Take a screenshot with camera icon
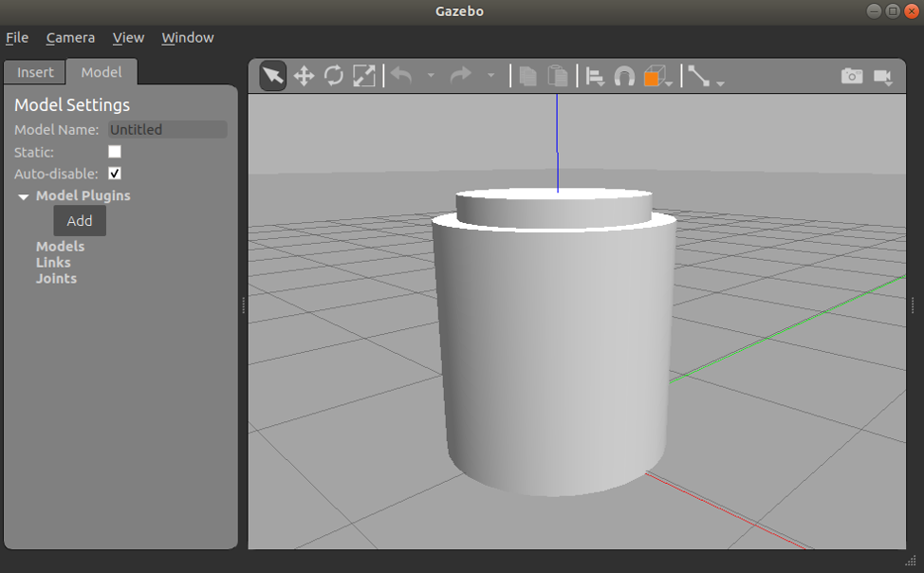Image resolution: width=924 pixels, height=573 pixels. 852,76
